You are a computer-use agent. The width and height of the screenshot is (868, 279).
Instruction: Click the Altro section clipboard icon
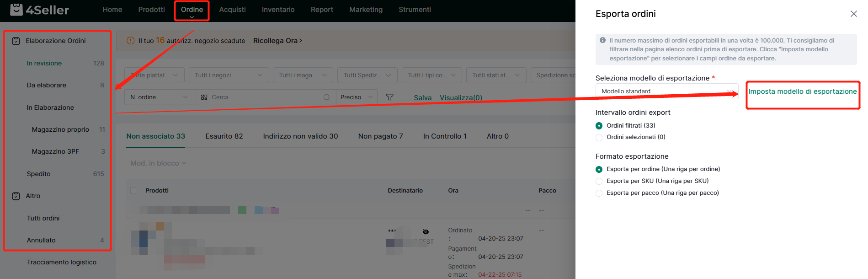point(16,196)
